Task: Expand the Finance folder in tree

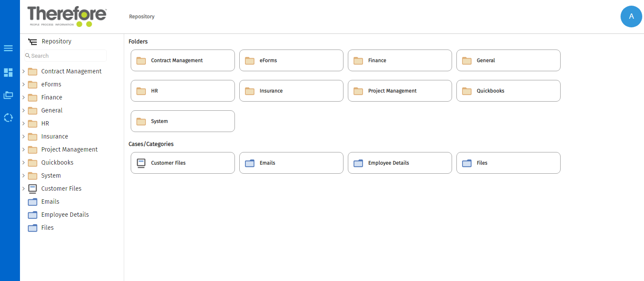Action: [x=23, y=97]
